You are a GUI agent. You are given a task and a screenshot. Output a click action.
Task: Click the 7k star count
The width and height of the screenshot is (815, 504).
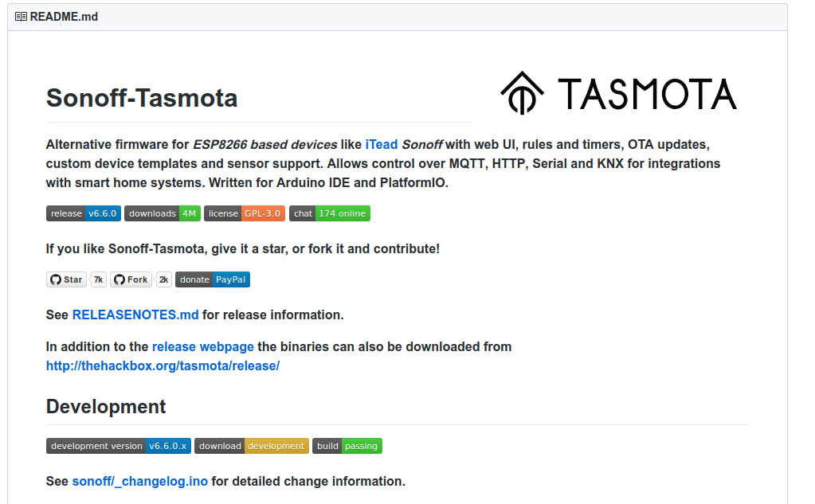click(x=98, y=279)
